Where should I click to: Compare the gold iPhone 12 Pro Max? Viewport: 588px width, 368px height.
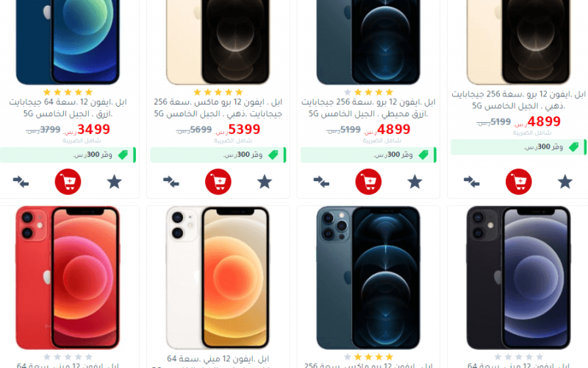(x=171, y=182)
